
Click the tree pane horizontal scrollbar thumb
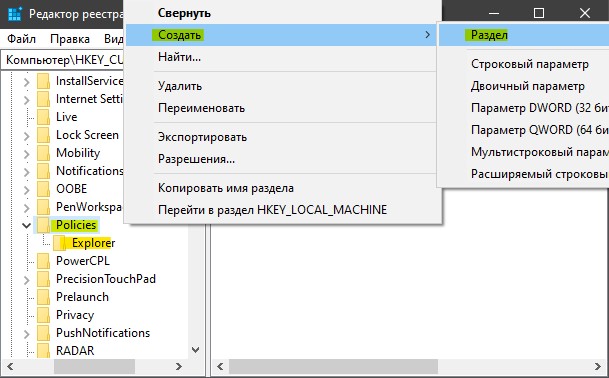pyautogui.click(x=94, y=366)
